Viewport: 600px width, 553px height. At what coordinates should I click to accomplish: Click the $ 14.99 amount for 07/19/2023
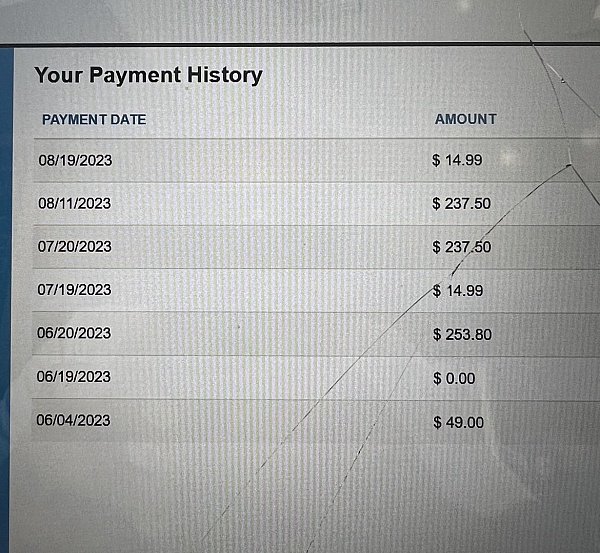point(458,290)
